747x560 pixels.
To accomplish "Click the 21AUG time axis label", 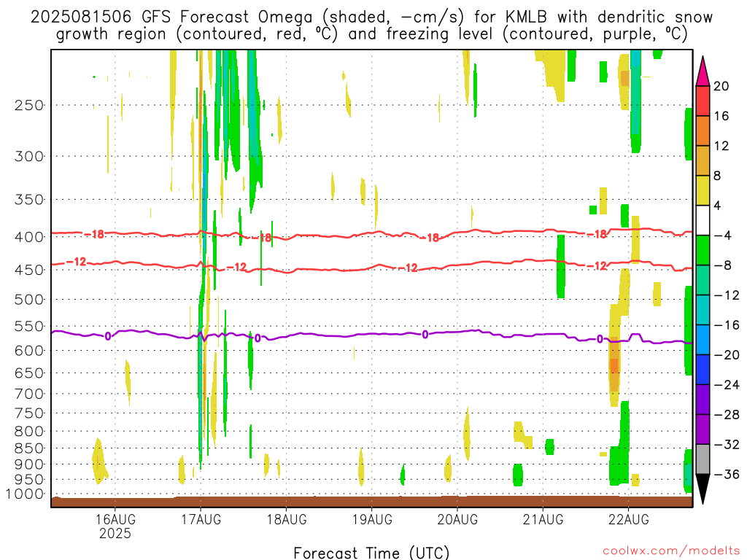I will click(543, 519).
